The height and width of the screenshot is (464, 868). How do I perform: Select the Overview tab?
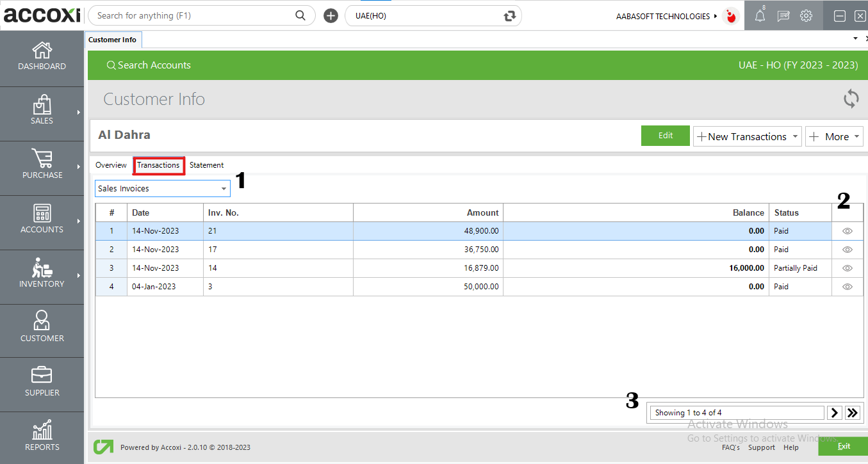pos(111,164)
